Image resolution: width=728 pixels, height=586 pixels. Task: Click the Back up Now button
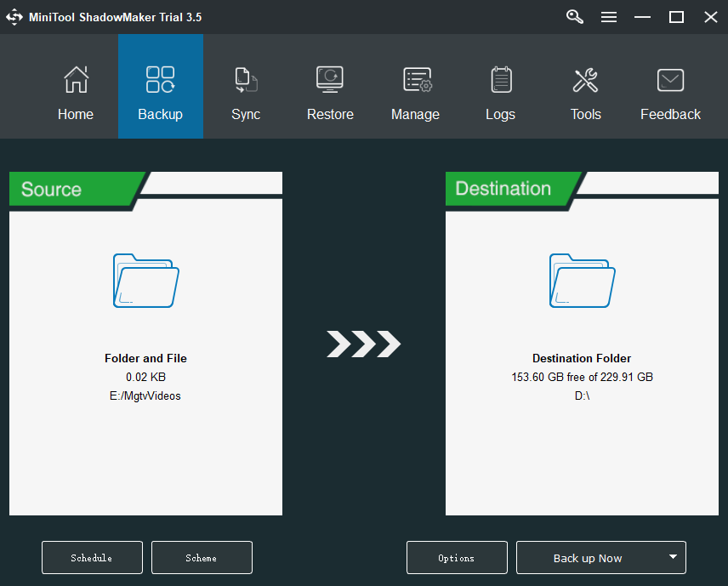588,558
